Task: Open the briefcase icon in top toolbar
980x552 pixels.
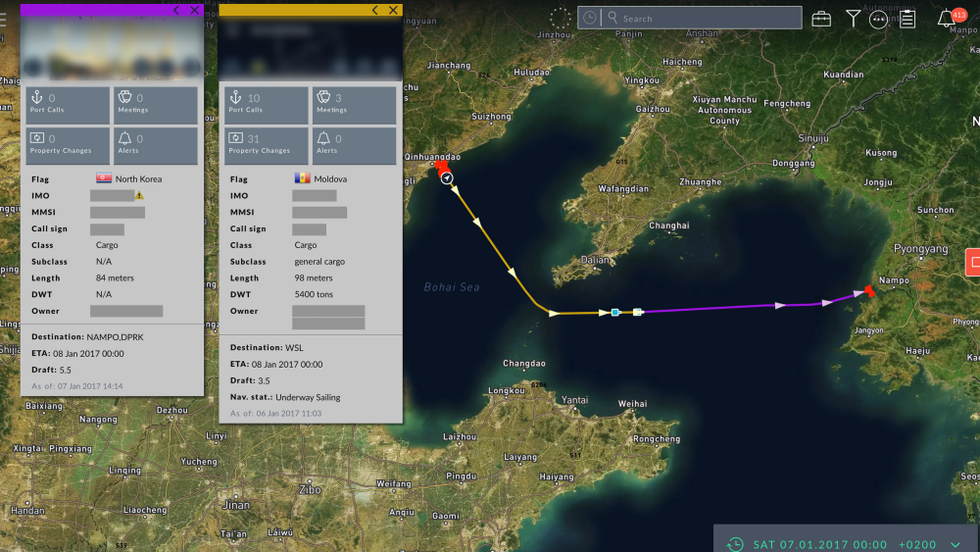Action: pos(821,19)
